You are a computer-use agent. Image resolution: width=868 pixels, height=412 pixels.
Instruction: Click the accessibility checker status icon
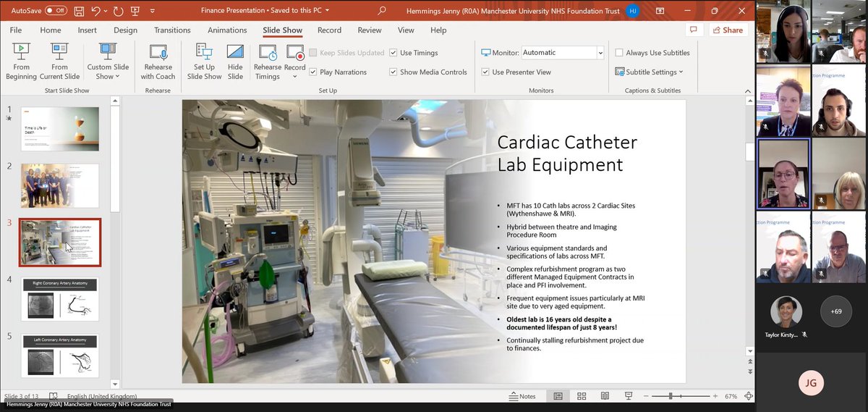coord(54,396)
